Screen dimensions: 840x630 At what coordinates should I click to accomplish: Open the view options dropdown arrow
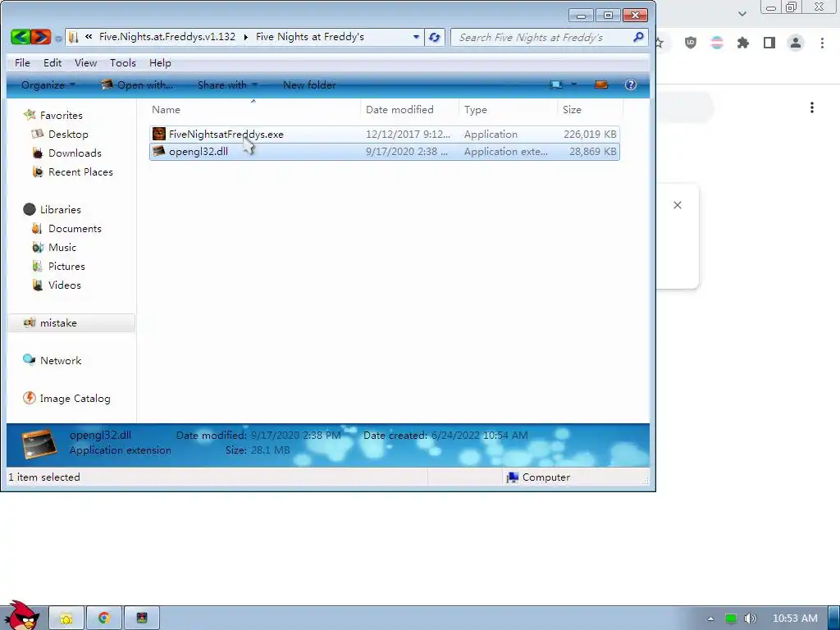pos(573,84)
